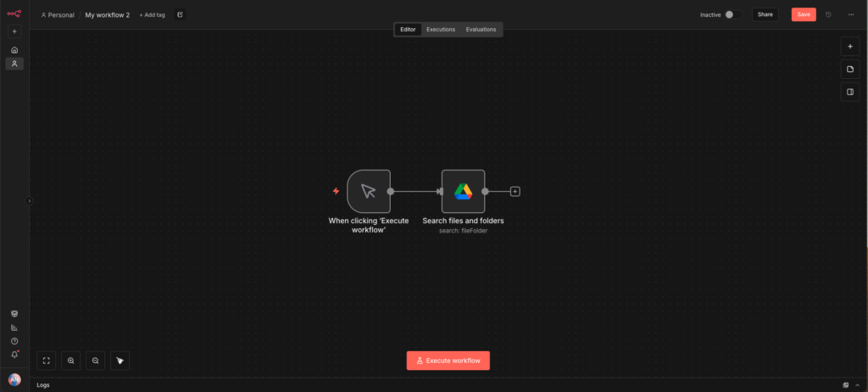This screenshot has width=868, height=392.
Task: Open the help question mark menu
Action: click(x=14, y=341)
